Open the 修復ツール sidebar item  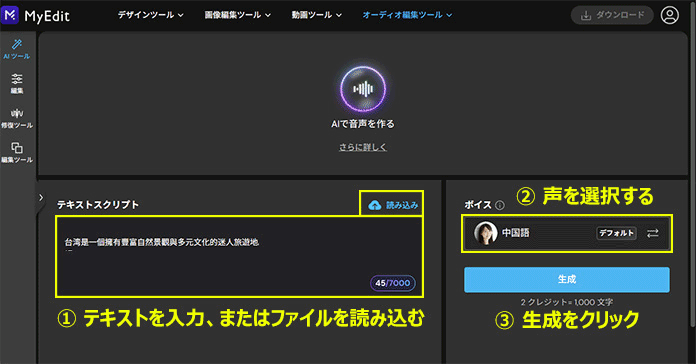tap(17, 118)
